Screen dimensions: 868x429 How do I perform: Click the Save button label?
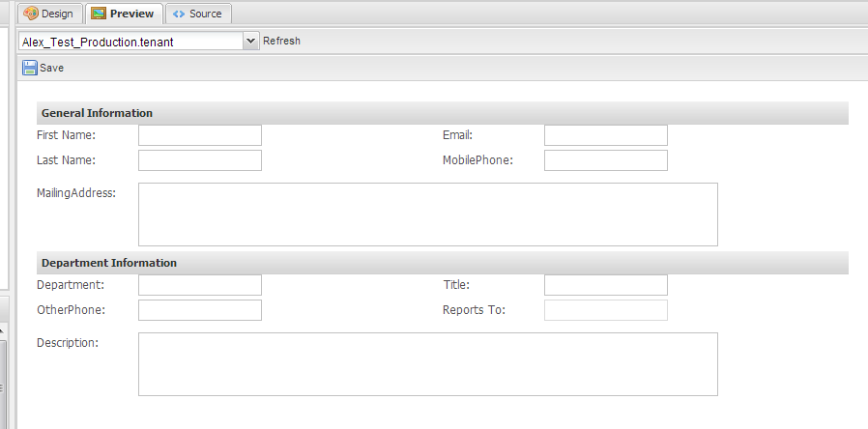pos(51,68)
